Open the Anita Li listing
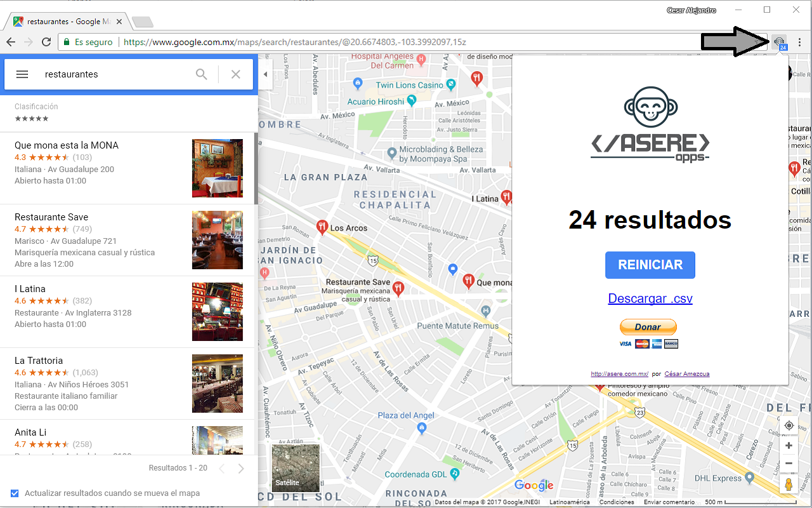 point(127,437)
